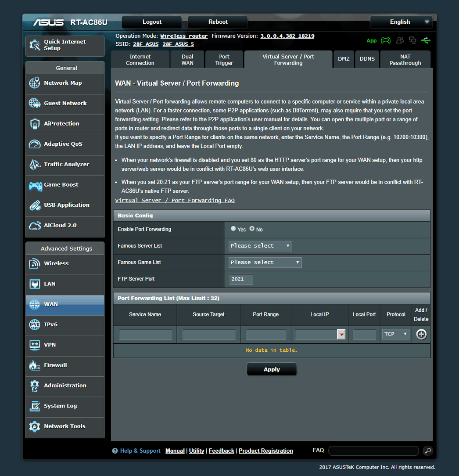Click the Logout button
The height and width of the screenshot is (476, 459).
pos(152,22)
